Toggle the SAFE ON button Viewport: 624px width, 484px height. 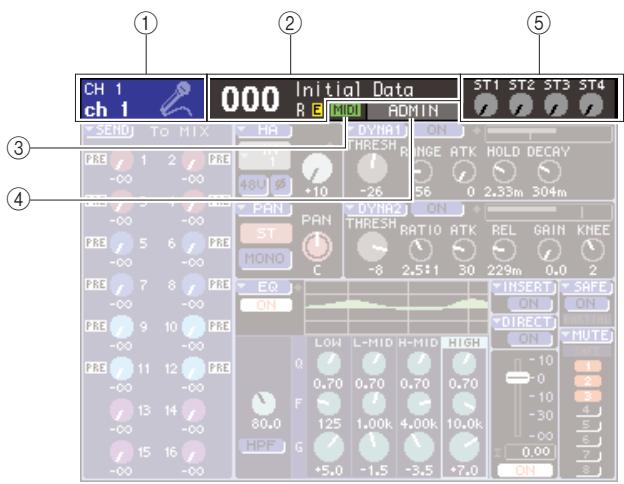(586, 304)
